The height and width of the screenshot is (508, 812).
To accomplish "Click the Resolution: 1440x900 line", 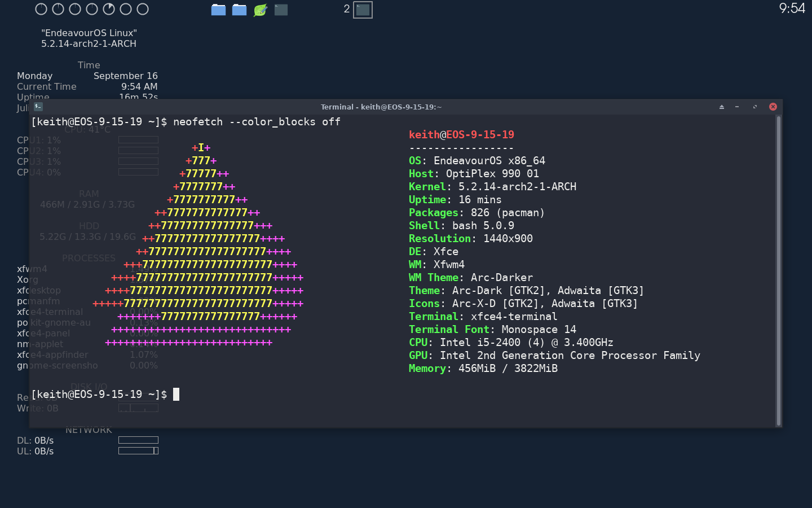I will 471,239.
